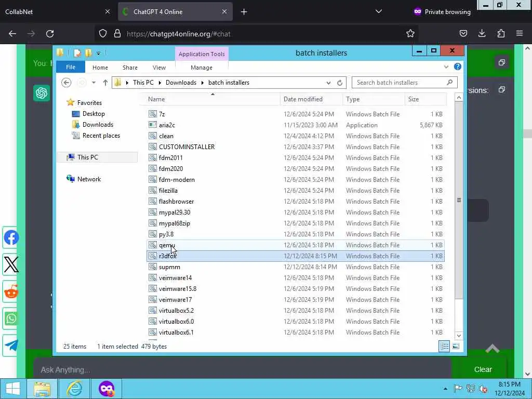Viewport: 532px width, 399px height.
Task: Select the clean batch file icon
Action: (153, 136)
